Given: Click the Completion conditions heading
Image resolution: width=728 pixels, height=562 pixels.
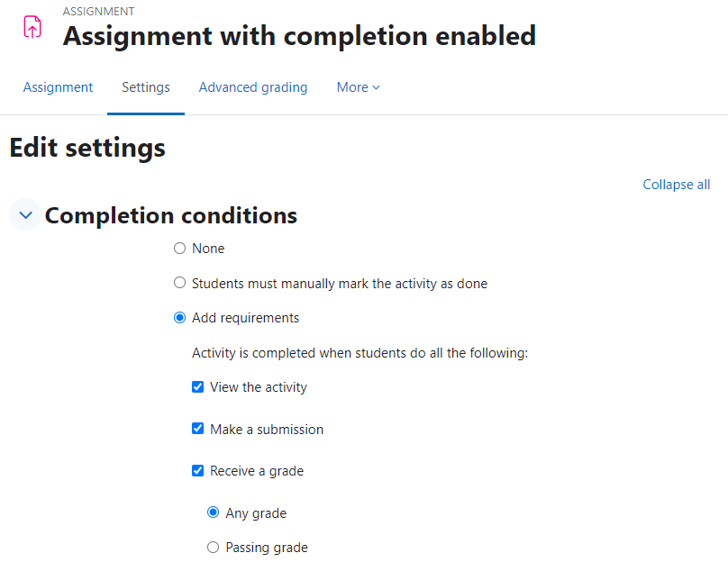Looking at the screenshot, I should click(x=171, y=215).
